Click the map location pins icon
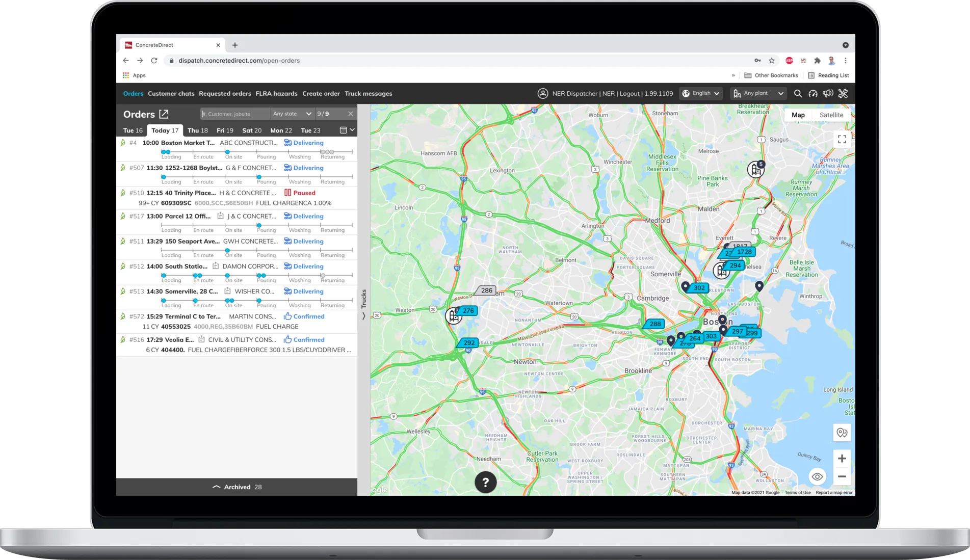The height and width of the screenshot is (560, 970). pos(842,433)
